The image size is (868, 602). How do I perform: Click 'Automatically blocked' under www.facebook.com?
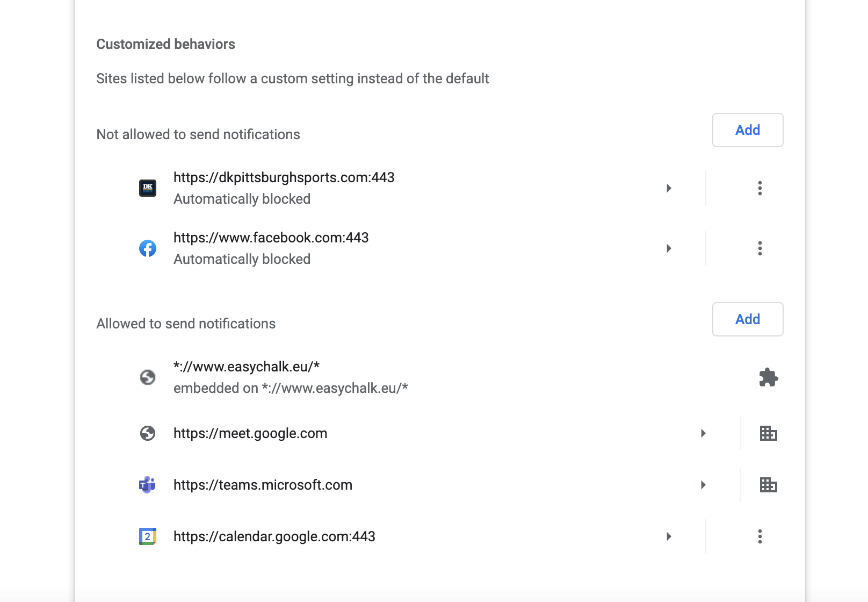coord(242,259)
